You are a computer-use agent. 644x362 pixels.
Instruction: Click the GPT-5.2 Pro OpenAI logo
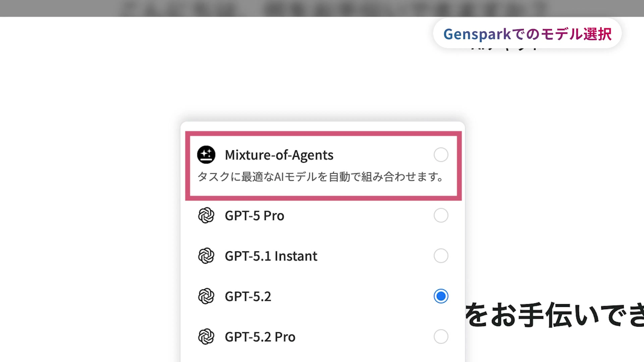(206, 337)
